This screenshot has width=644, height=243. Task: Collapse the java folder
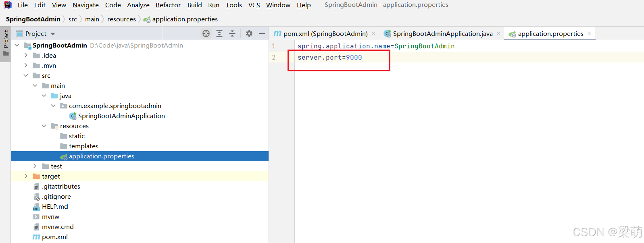point(44,96)
